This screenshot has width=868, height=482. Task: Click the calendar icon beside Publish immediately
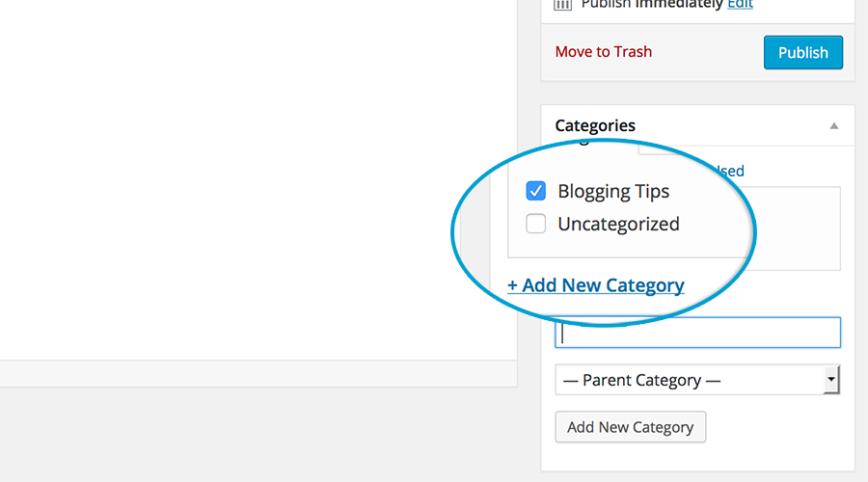pyautogui.click(x=562, y=5)
